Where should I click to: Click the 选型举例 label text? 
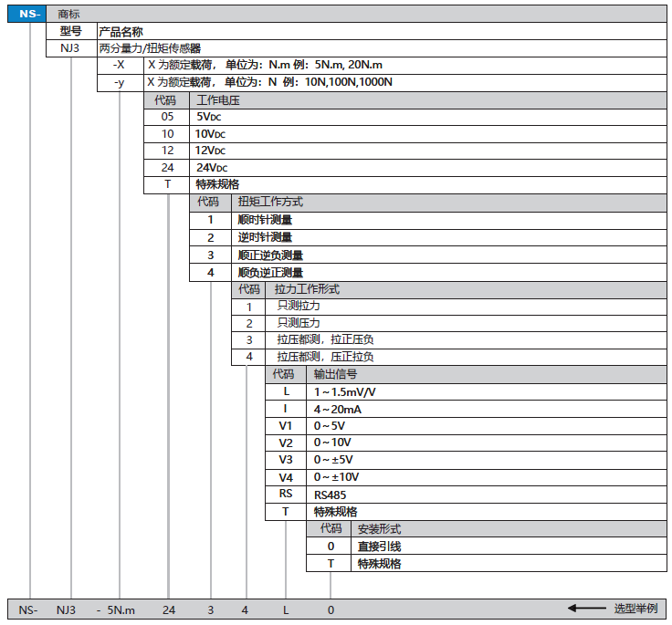click(635, 609)
